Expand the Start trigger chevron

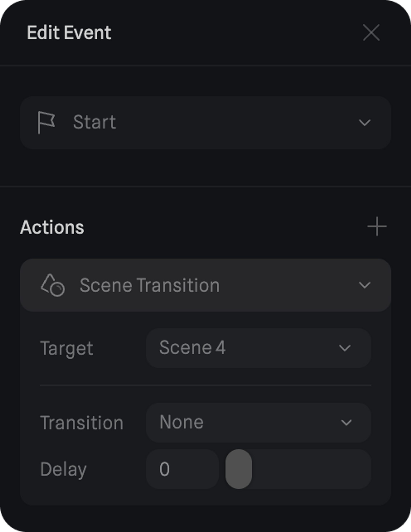point(365,122)
